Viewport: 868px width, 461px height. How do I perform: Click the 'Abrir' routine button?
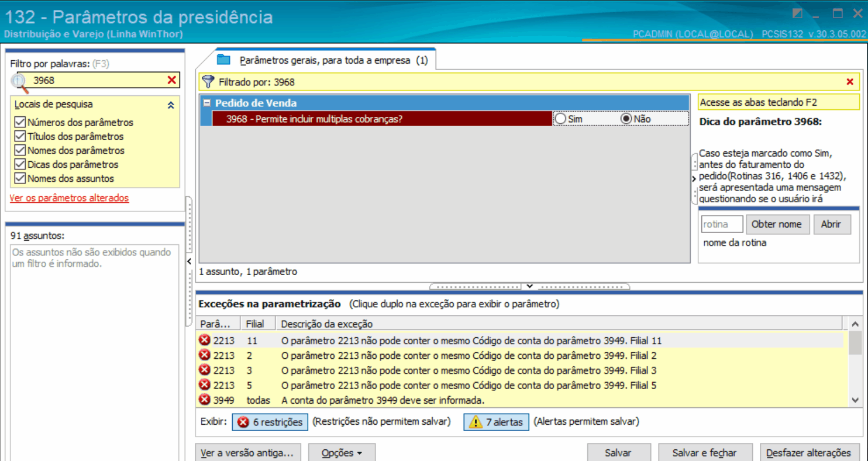coord(832,224)
